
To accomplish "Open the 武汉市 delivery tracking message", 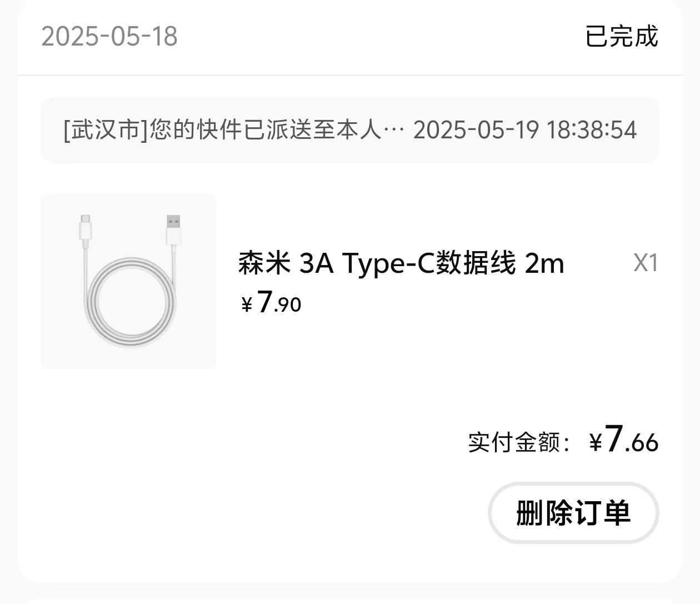I will pos(350,130).
